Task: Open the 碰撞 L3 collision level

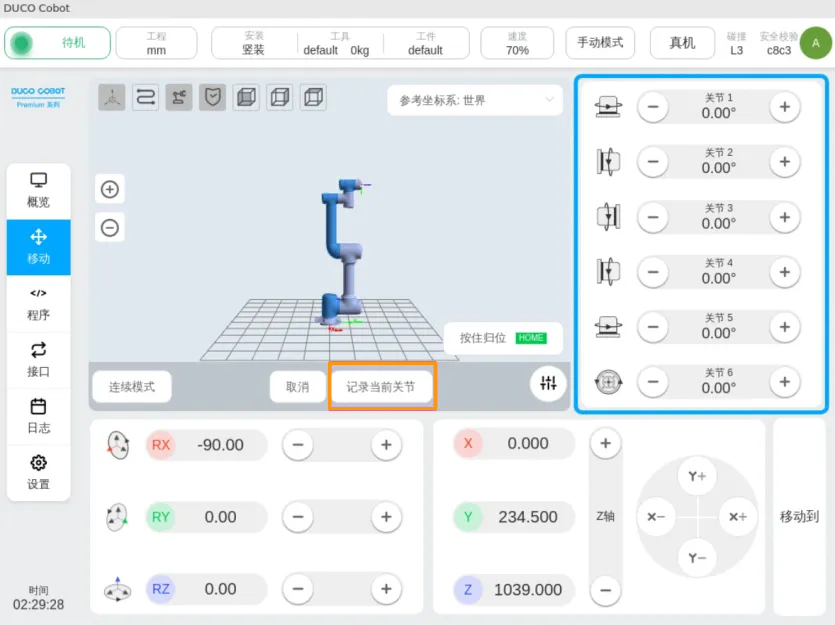Action: tap(736, 43)
